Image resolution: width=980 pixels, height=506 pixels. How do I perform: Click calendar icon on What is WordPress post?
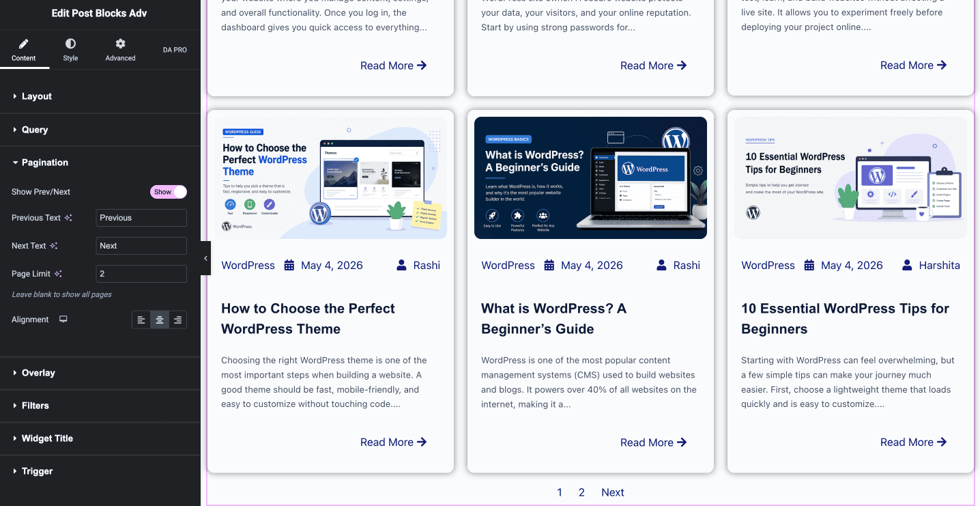(x=549, y=265)
